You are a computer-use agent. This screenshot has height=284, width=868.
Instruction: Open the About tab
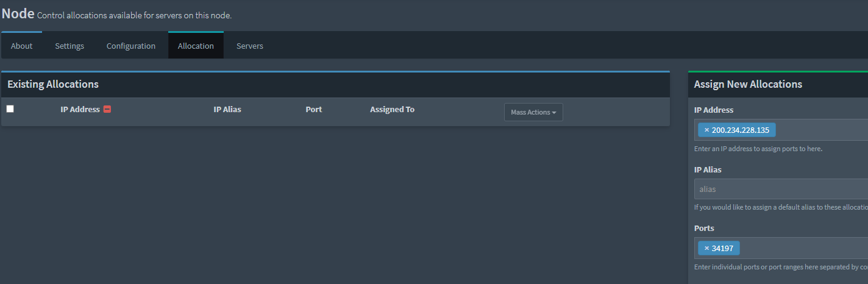click(x=21, y=46)
